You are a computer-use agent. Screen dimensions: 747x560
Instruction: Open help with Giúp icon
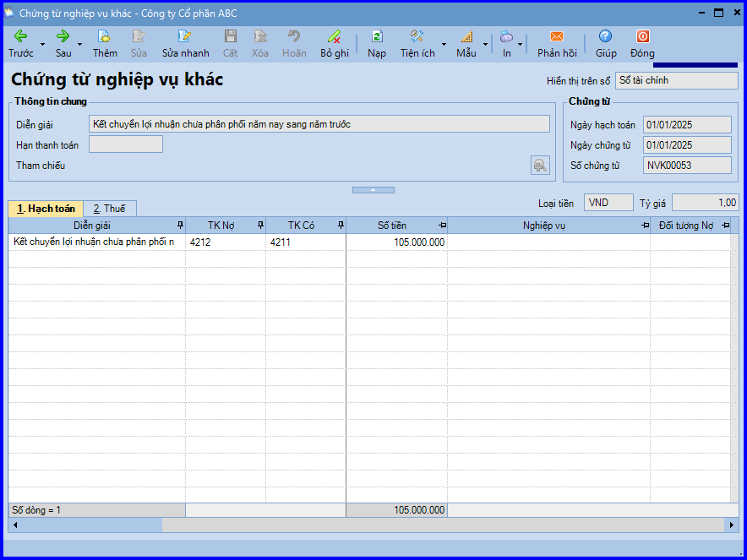click(606, 36)
